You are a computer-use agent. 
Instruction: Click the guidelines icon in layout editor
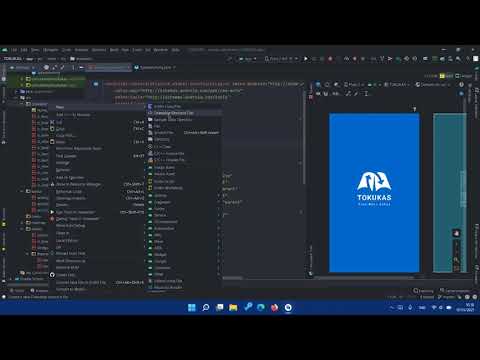[x=366, y=94]
